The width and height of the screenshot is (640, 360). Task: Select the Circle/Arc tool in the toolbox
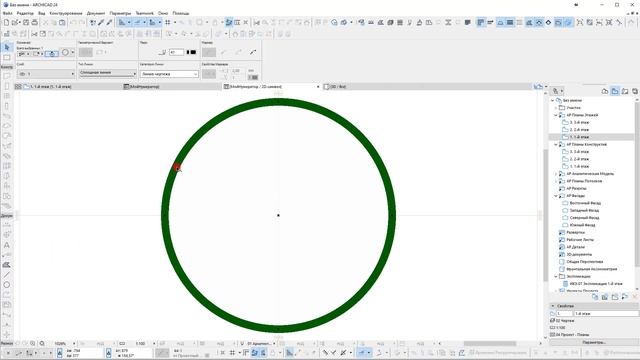pos(7,284)
